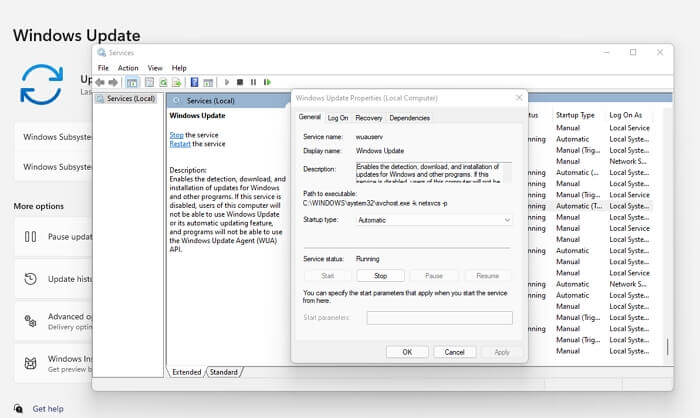Select Services (Local) in the tree pane
The width and height of the screenshot is (700, 418).
point(130,99)
